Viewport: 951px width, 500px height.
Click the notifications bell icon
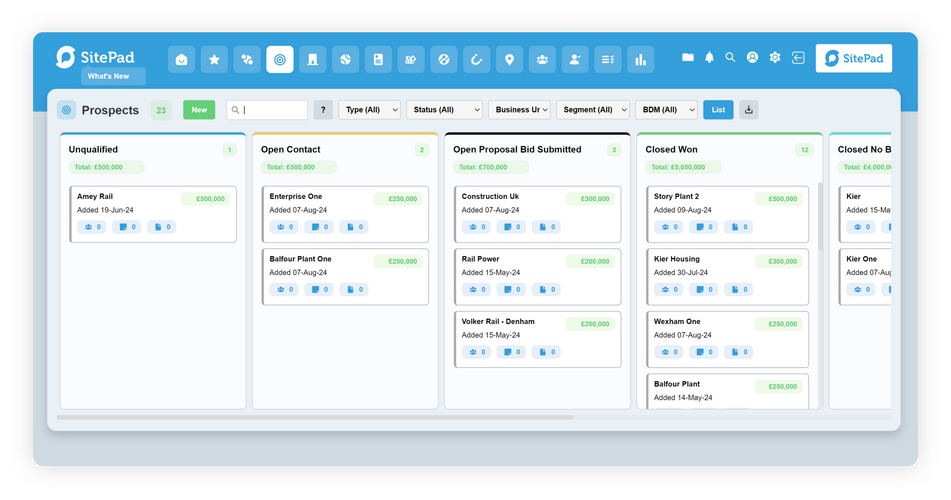click(x=710, y=58)
